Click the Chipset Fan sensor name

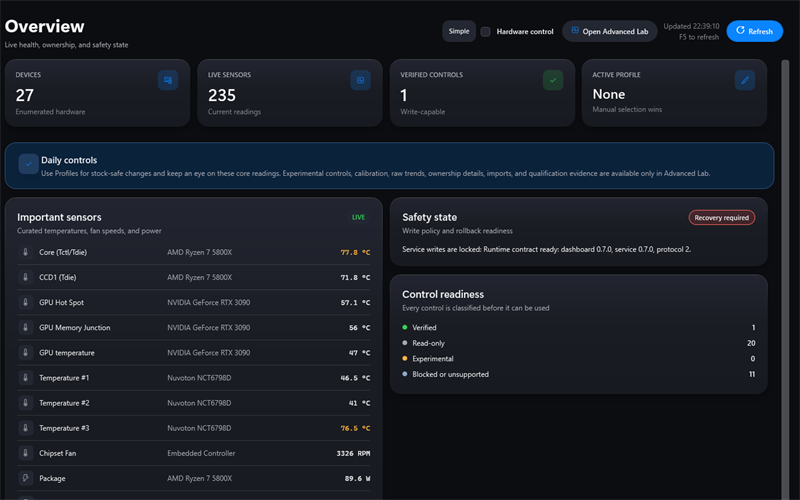click(x=58, y=453)
